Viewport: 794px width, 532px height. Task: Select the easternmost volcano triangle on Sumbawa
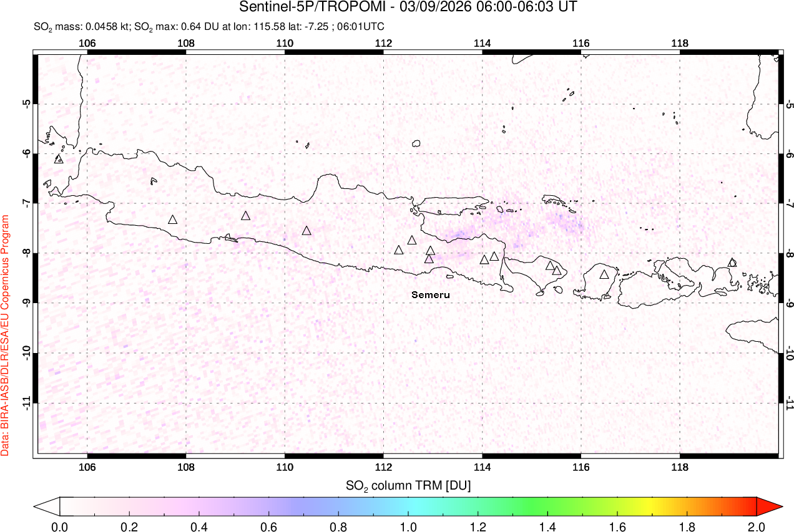click(732, 263)
